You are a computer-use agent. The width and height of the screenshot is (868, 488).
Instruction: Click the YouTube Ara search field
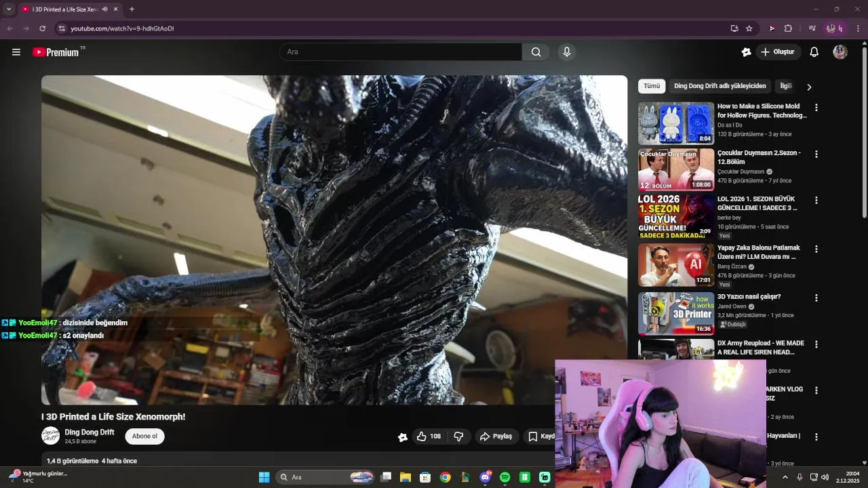[401, 52]
